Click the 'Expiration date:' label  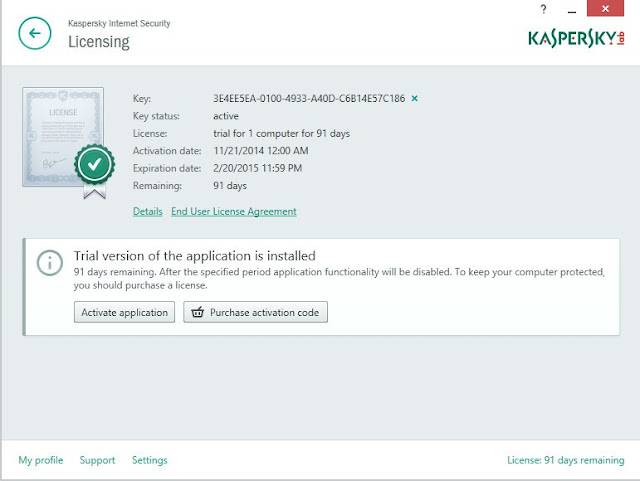tap(167, 168)
